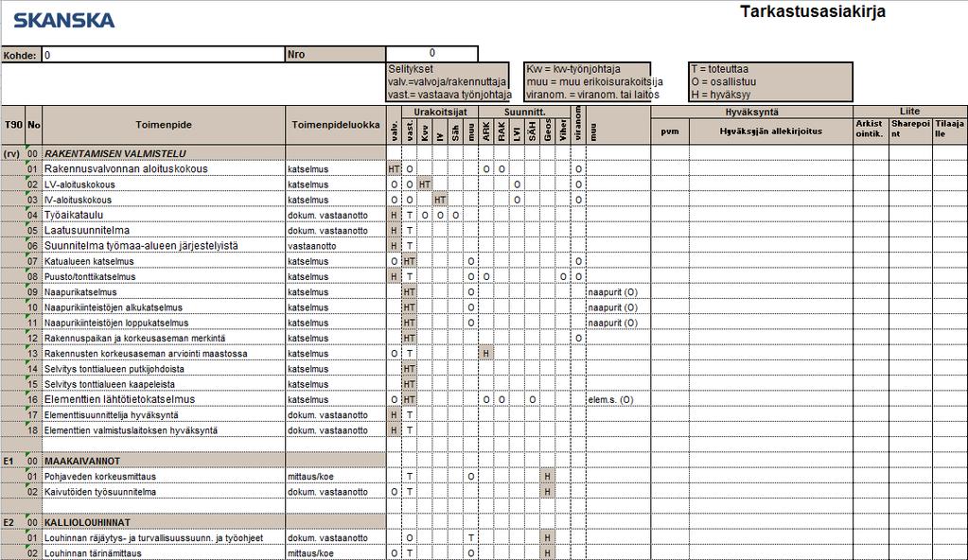Click 'vastaanotto' class in the Suunnitelma työmaa-alueen row
This screenshot has height=560, width=968.
(311, 246)
